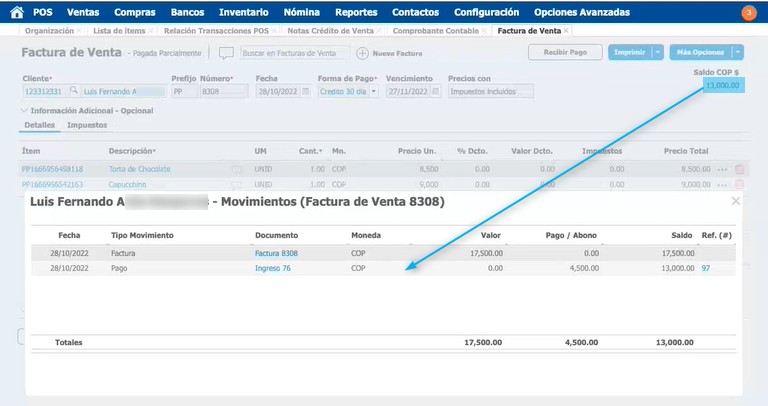Open the notifications badge showing 3

click(x=749, y=13)
